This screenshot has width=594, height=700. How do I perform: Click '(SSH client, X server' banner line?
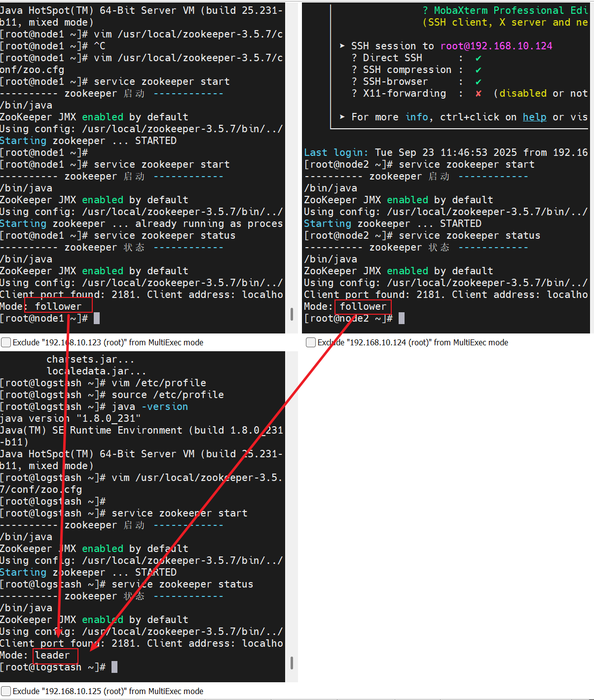[x=505, y=22]
